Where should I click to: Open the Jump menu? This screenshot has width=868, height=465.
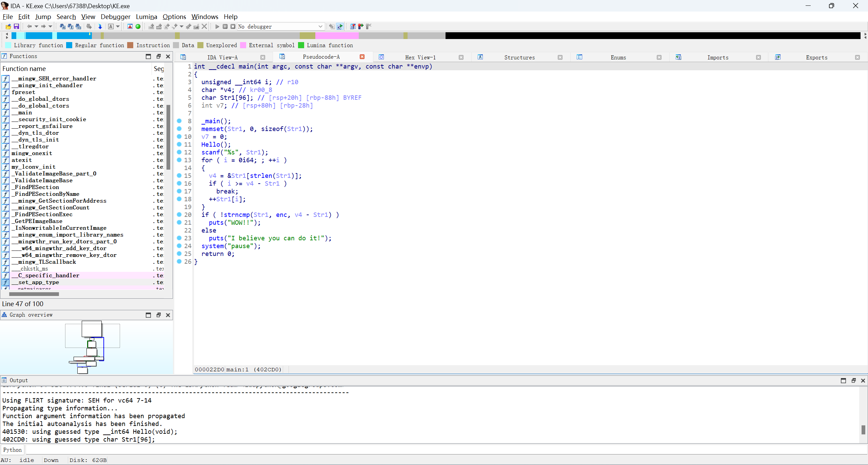coord(43,17)
